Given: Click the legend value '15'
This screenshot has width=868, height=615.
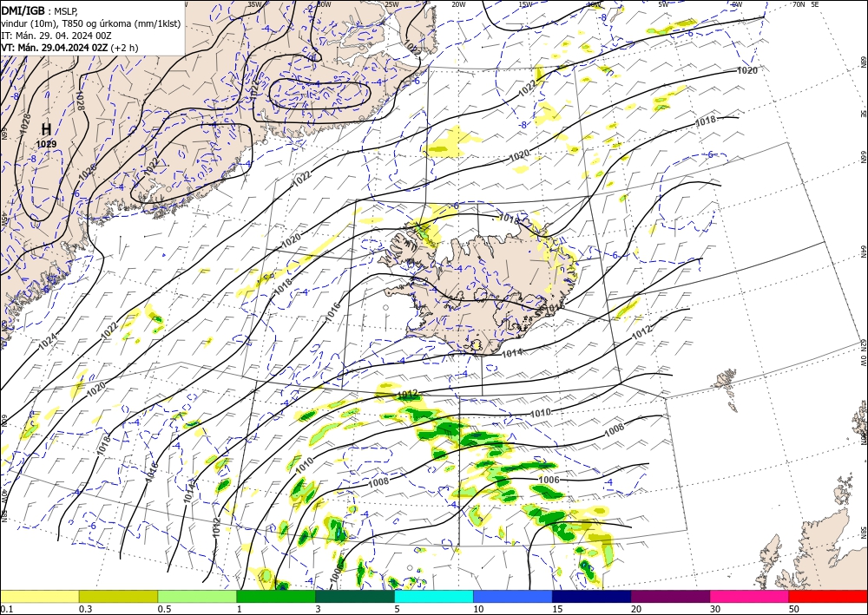Looking at the screenshot, I should [x=556, y=609].
